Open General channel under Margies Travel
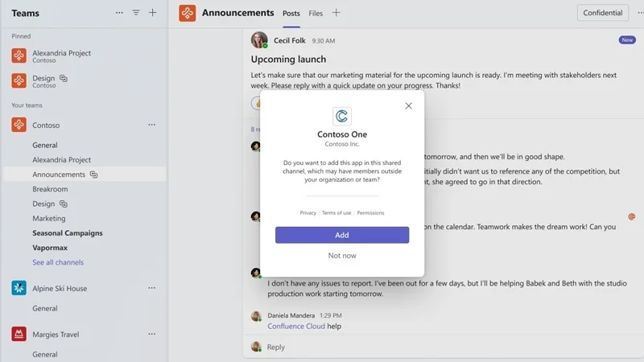This screenshot has height=362, width=644. 45,354
